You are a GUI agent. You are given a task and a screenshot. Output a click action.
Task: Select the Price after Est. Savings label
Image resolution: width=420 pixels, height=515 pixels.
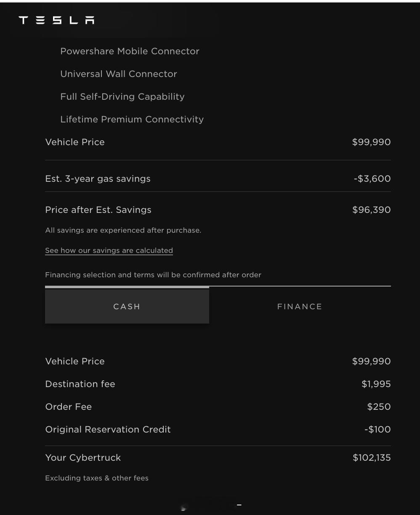[98, 210]
